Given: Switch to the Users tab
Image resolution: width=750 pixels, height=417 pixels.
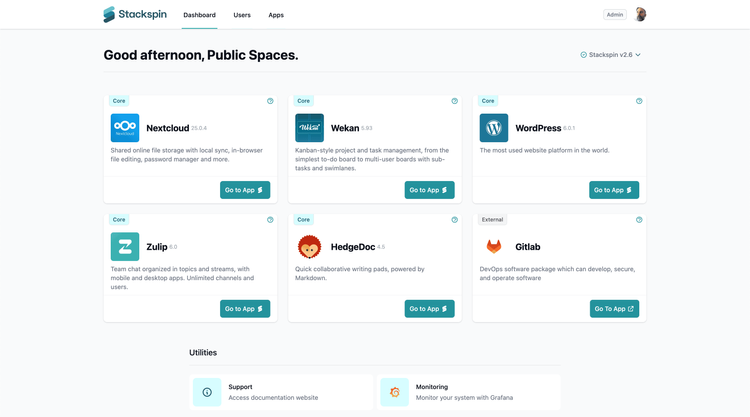Looking at the screenshot, I should (x=242, y=15).
